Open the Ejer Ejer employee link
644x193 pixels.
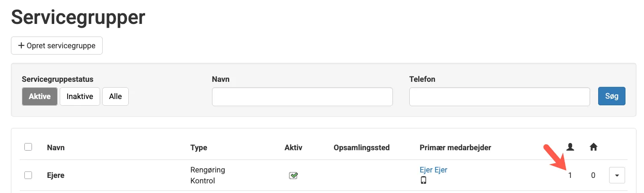tap(433, 170)
